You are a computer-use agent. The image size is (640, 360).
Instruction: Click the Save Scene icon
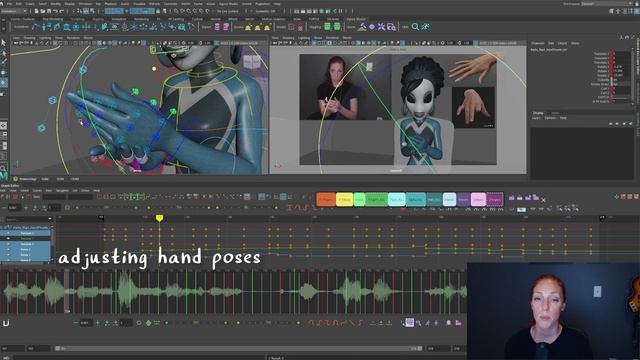point(49,11)
